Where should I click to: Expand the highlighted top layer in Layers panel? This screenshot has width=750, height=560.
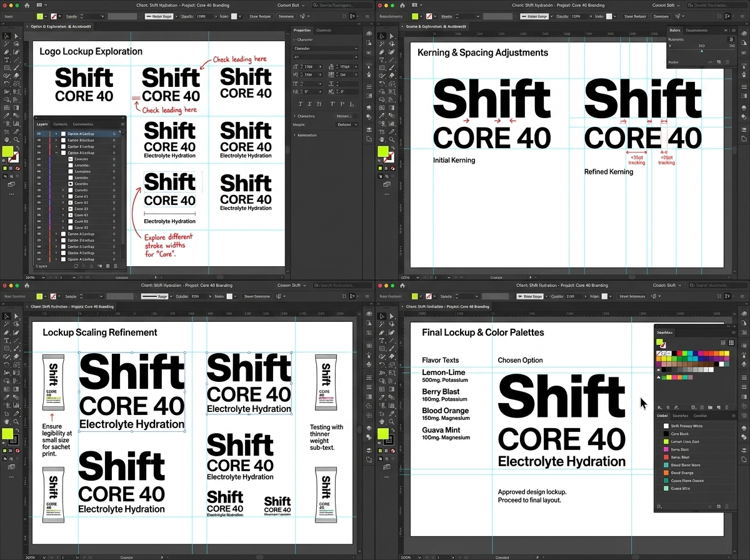(x=56, y=134)
